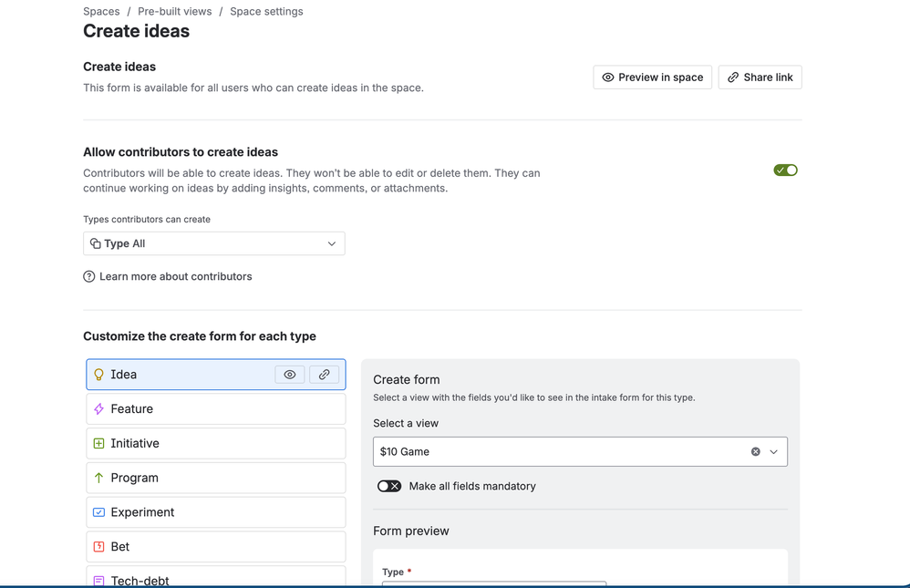This screenshot has width=910, height=588.
Task: Click the red icon next to Bet
Action: pyautogui.click(x=98, y=547)
